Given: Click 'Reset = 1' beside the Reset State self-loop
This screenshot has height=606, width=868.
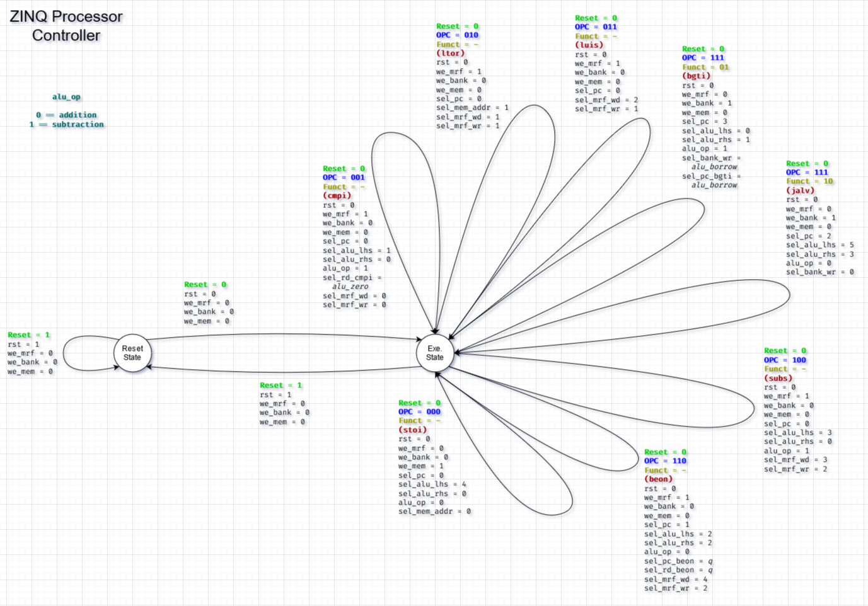Looking at the screenshot, I should pos(29,335).
